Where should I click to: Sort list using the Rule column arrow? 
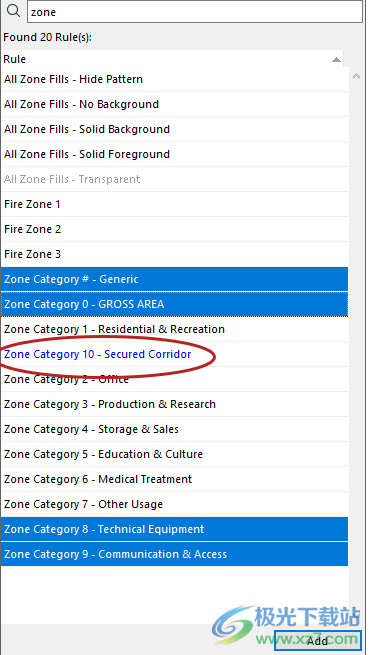coord(336,60)
